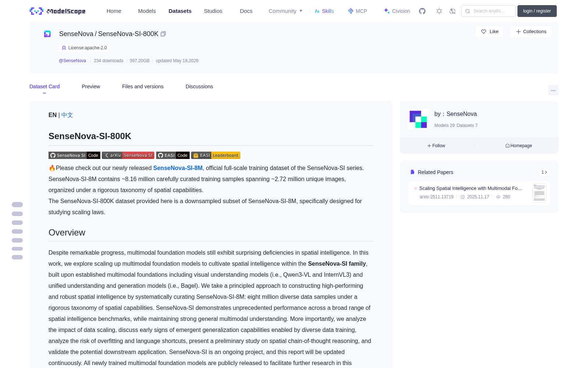588x368 pixels.
Task: Click the SenseNova / SenseNova-SI-800K title
Action: 109,34
